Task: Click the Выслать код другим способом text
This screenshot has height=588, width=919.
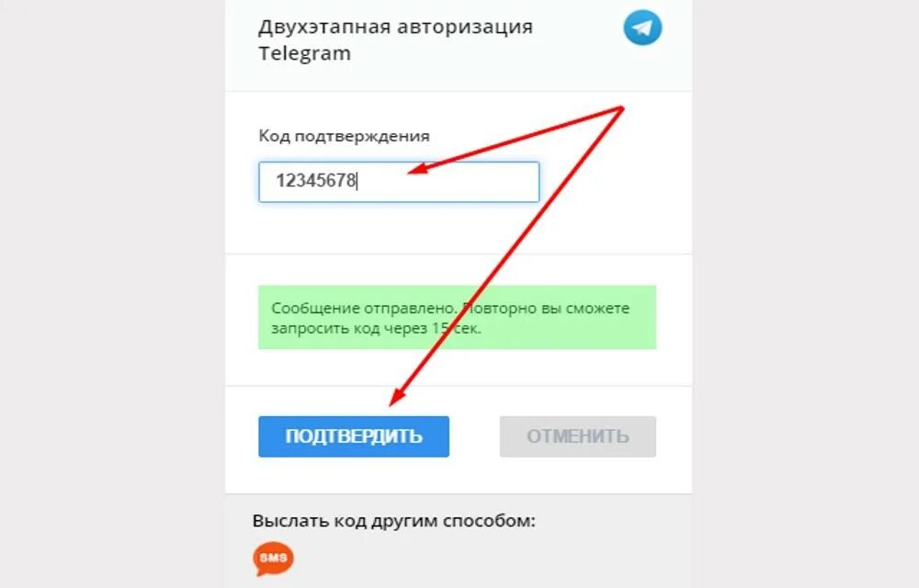Action: [x=394, y=521]
